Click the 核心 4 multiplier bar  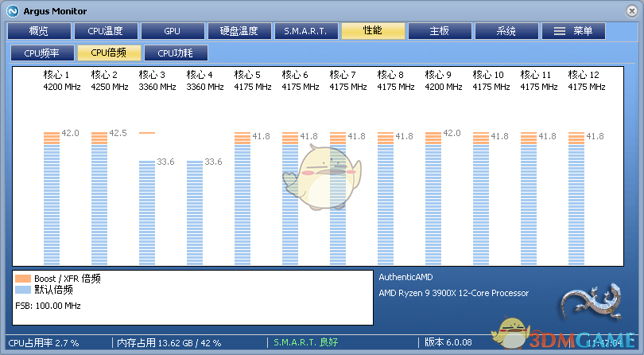[195, 213]
